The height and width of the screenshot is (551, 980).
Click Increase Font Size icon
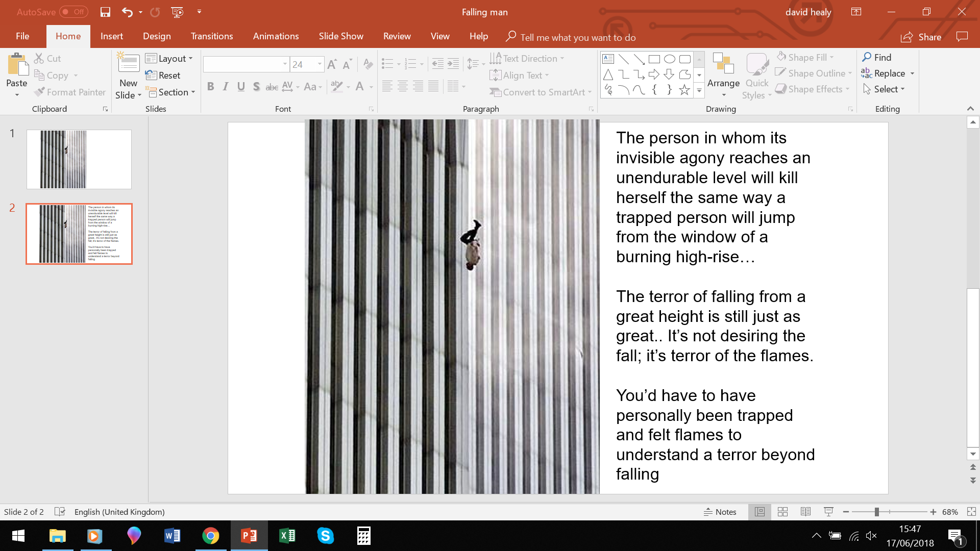point(332,64)
